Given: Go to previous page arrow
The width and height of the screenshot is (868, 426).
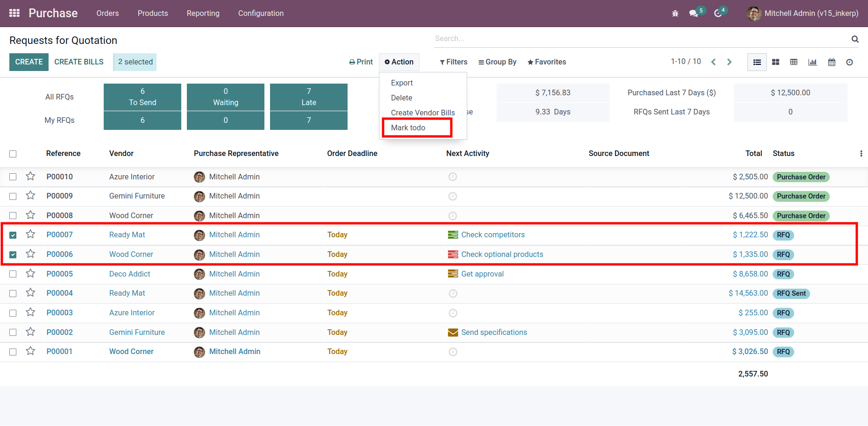Looking at the screenshot, I should point(713,62).
